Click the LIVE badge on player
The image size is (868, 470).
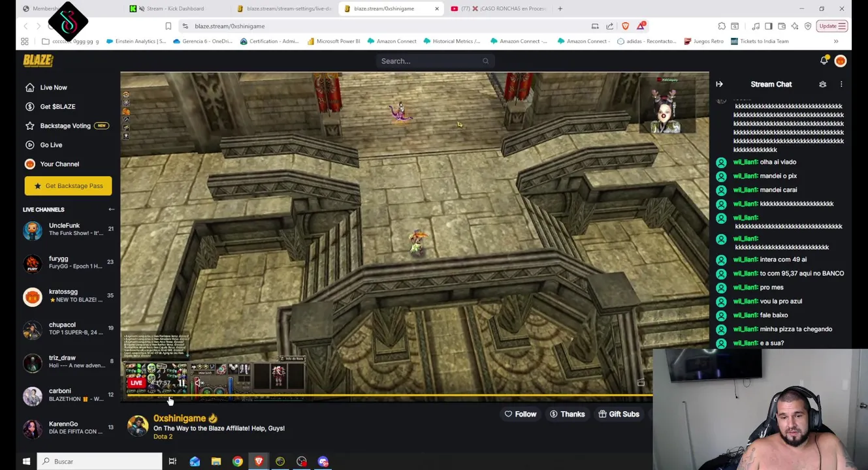point(137,383)
